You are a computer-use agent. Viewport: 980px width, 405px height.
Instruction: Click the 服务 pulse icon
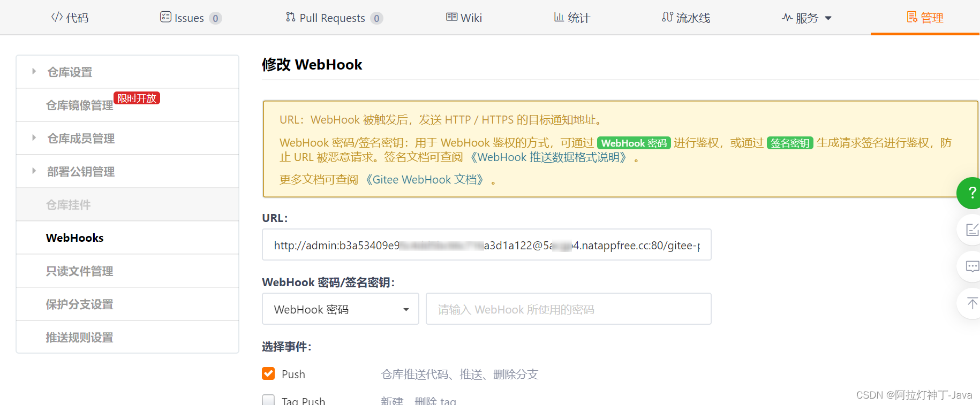(787, 17)
